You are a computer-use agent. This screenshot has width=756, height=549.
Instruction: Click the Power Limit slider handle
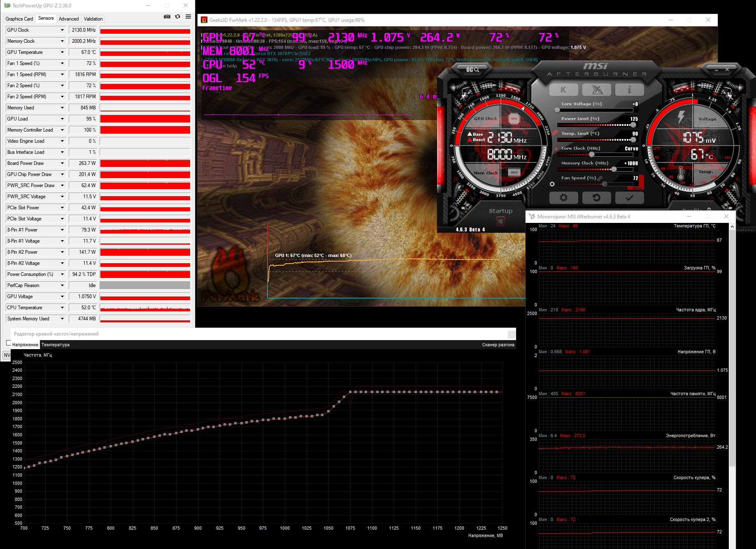[633, 125]
